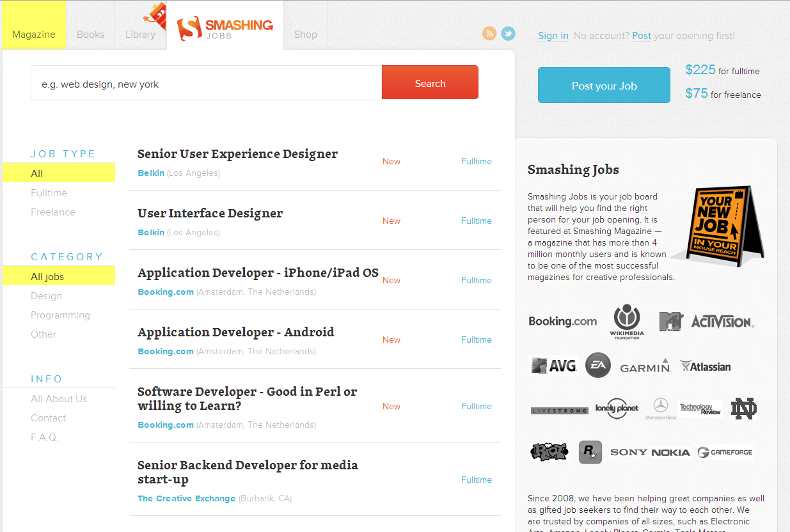Click the Nokia logo
Viewport: 790px width, 532px height.
[x=670, y=452]
